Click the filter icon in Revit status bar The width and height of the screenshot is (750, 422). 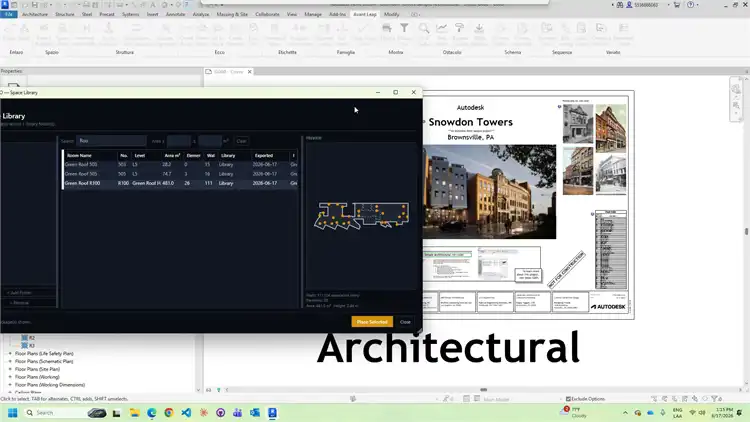coord(715,399)
